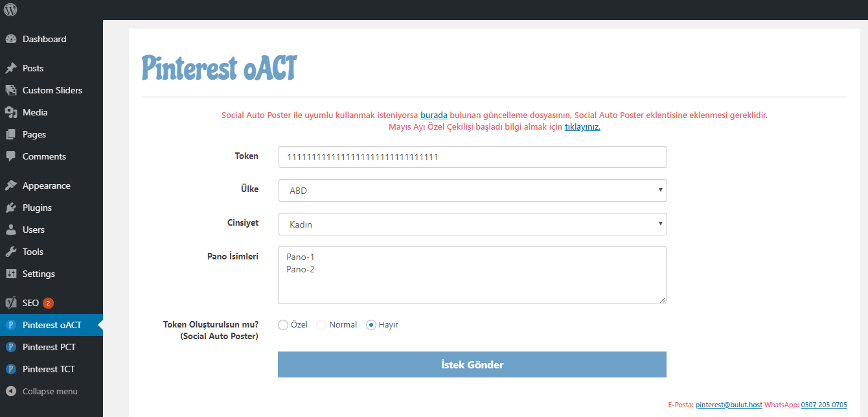Click the pinterest@bulut.host email link
The width and height of the screenshot is (868, 417).
click(729, 405)
